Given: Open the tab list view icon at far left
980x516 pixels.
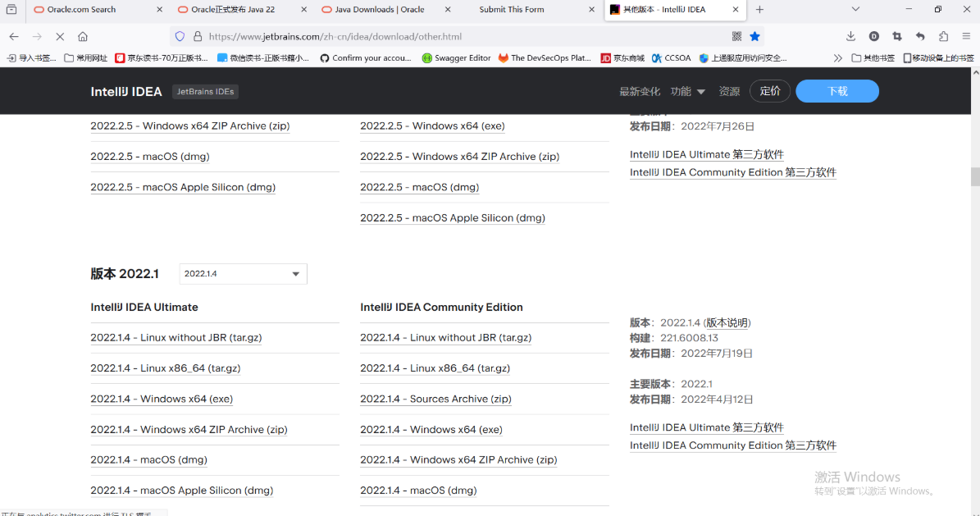Looking at the screenshot, I should tap(11, 9).
